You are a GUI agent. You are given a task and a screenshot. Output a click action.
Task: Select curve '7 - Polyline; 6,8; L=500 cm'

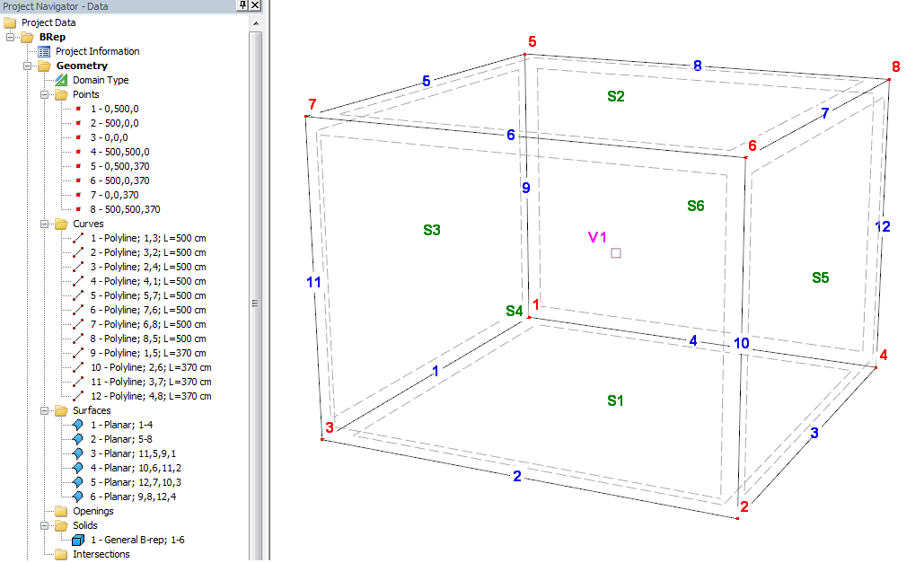[x=148, y=324]
